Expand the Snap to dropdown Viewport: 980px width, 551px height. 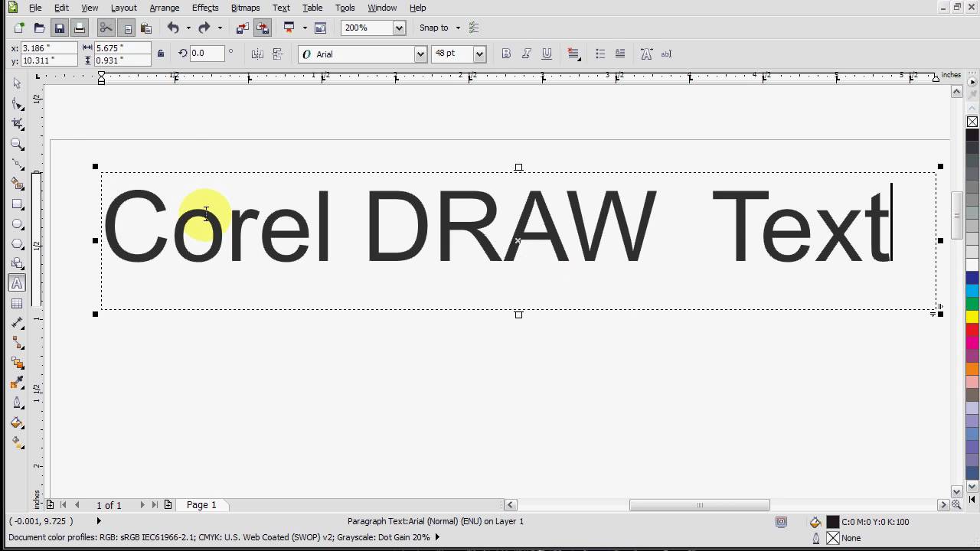tap(458, 28)
